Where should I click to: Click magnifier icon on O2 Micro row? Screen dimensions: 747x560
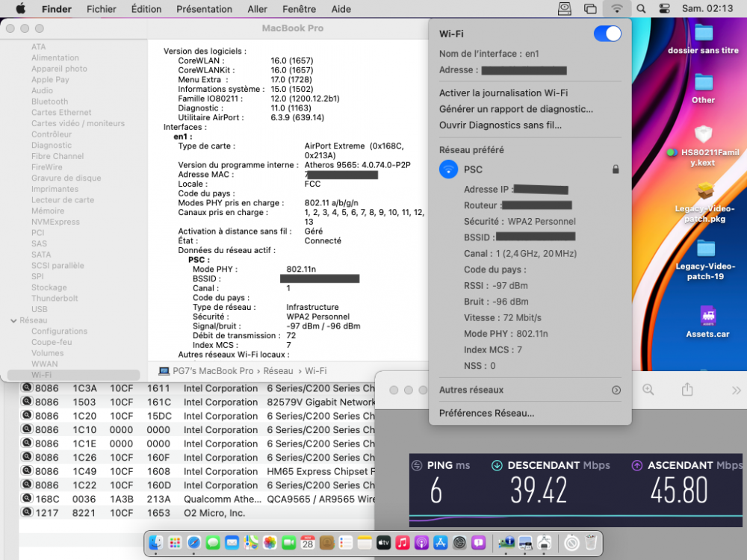pyautogui.click(x=27, y=512)
